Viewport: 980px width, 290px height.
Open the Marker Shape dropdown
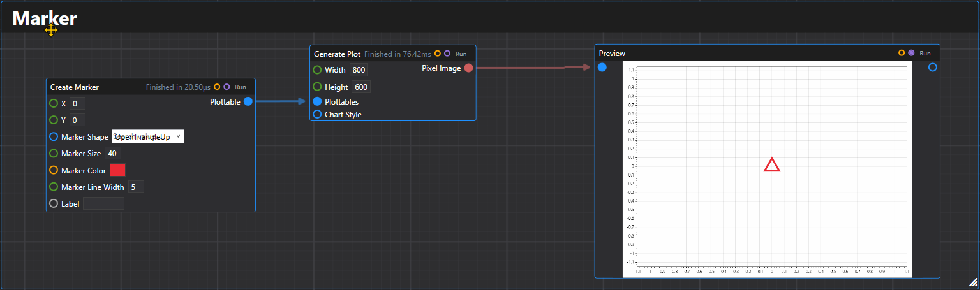148,136
